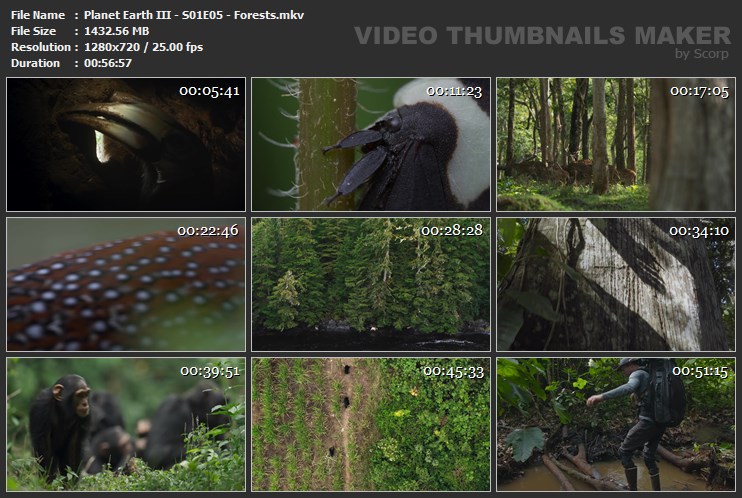Select the thumbnail at 00:05:41
The height and width of the screenshot is (498, 742).
click(x=126, y=144)
